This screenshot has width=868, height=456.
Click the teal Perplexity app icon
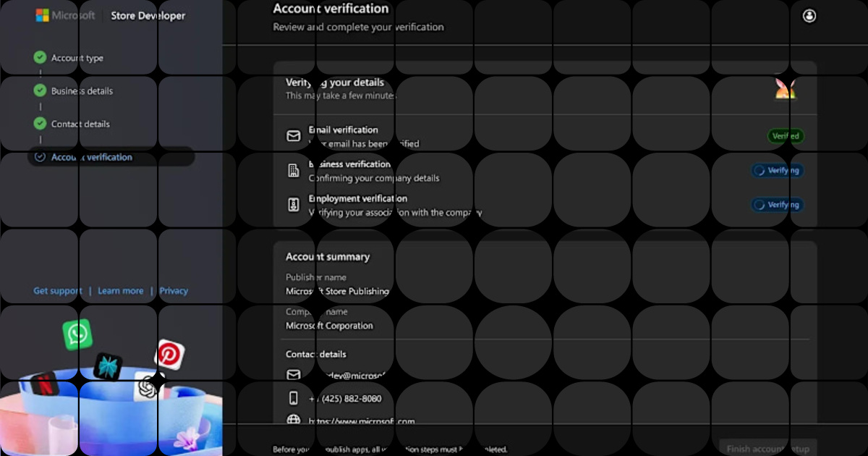tap(108, 367)
